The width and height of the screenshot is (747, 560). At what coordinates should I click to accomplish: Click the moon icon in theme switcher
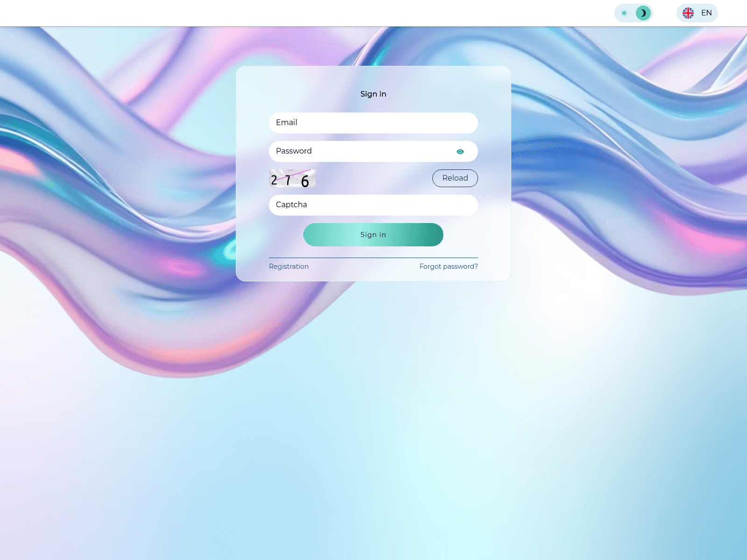point(643,13)
